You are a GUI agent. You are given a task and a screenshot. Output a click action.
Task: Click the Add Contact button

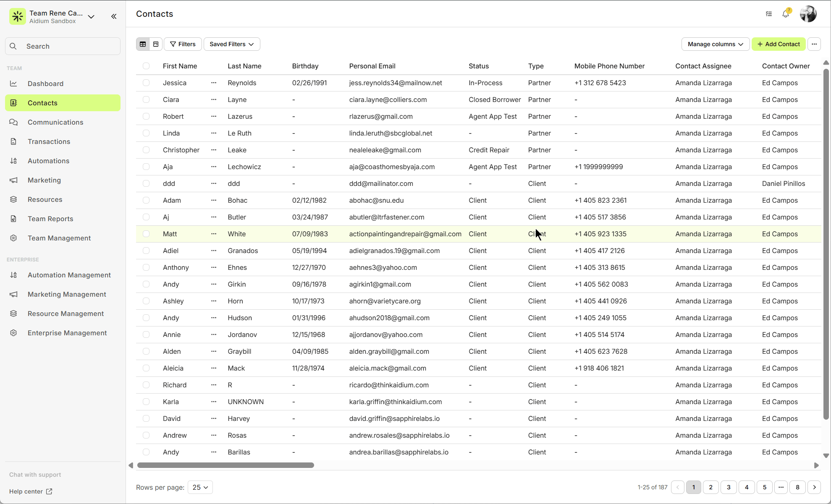(x=779, y=44)
